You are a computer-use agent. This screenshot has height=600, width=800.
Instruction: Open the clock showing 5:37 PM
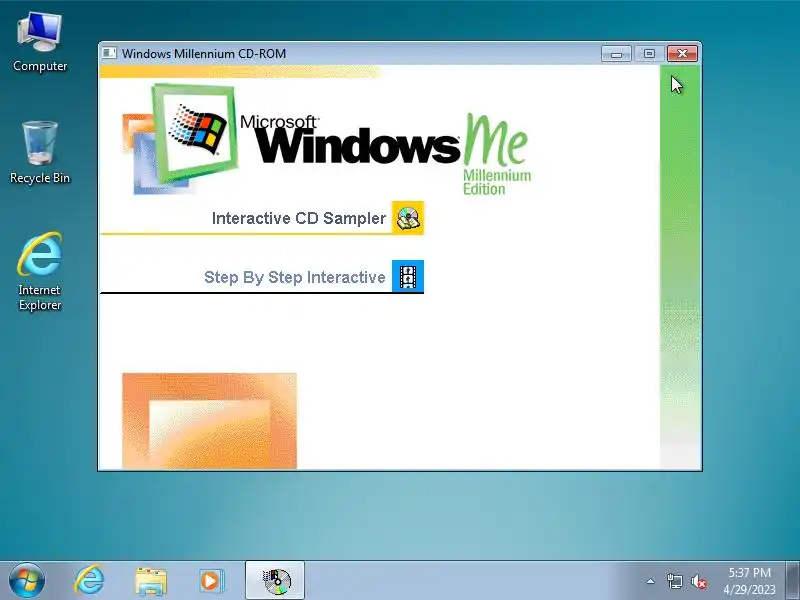749,581
